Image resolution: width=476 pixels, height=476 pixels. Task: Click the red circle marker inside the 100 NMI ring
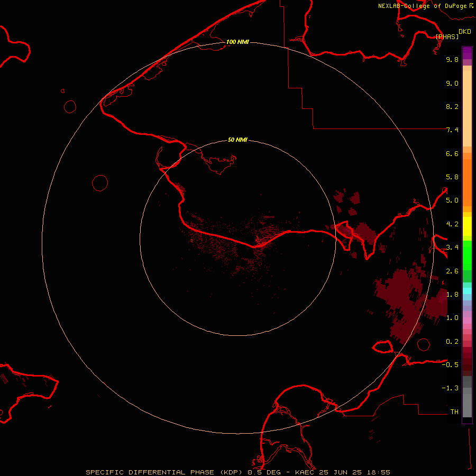[x=100, y=183]
